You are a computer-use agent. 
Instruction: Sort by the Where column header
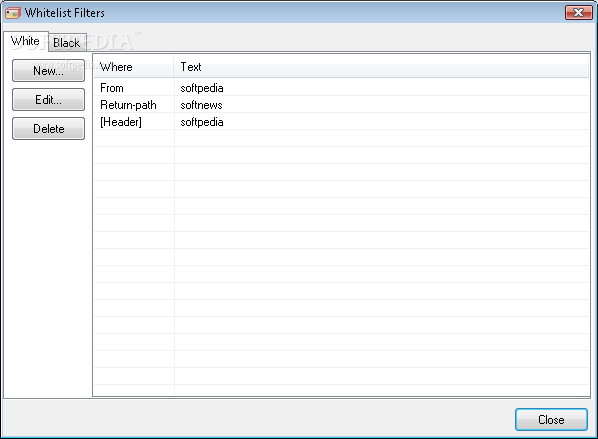coord(134,67)
